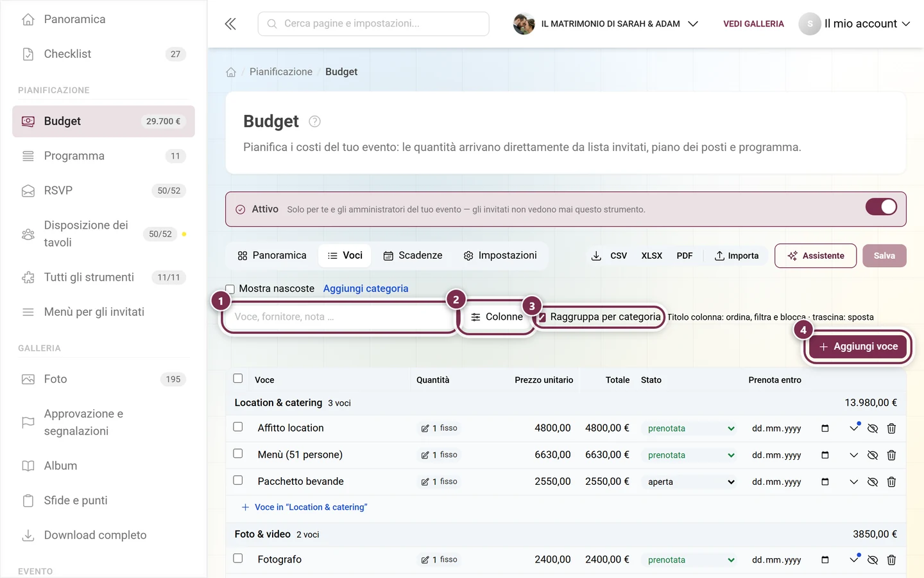Delete the Affitto location row via trash icon
924x578 pixels.
[891, 428]
